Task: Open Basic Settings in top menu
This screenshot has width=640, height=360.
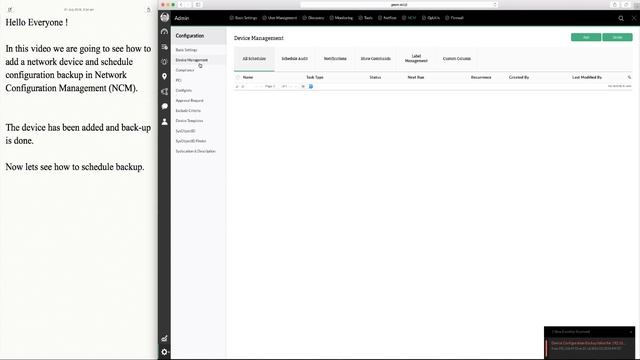Action: coord(243,18)
